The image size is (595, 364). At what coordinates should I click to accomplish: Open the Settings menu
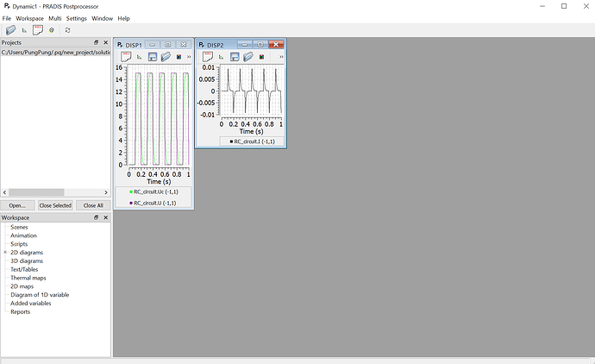(x=76, y=18)
